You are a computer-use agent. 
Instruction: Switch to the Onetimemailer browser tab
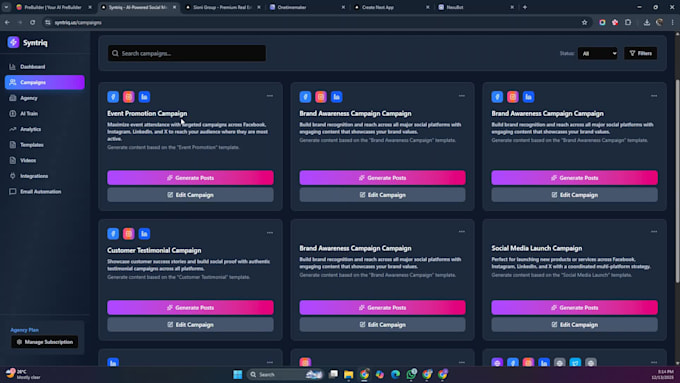pyautogui.click(x=307, y=7)
